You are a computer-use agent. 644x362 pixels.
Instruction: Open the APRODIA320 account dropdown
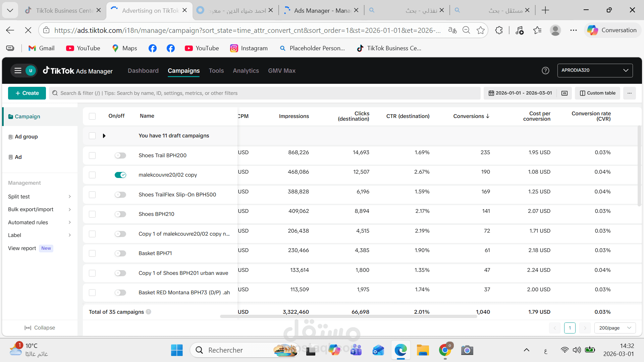[x=595, y=70]
